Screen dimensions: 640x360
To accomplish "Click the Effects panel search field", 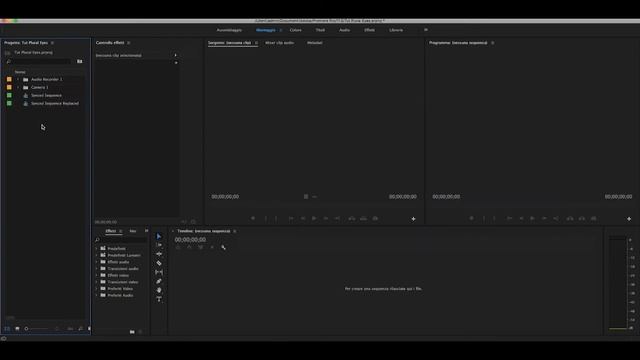I will (123, 240).
